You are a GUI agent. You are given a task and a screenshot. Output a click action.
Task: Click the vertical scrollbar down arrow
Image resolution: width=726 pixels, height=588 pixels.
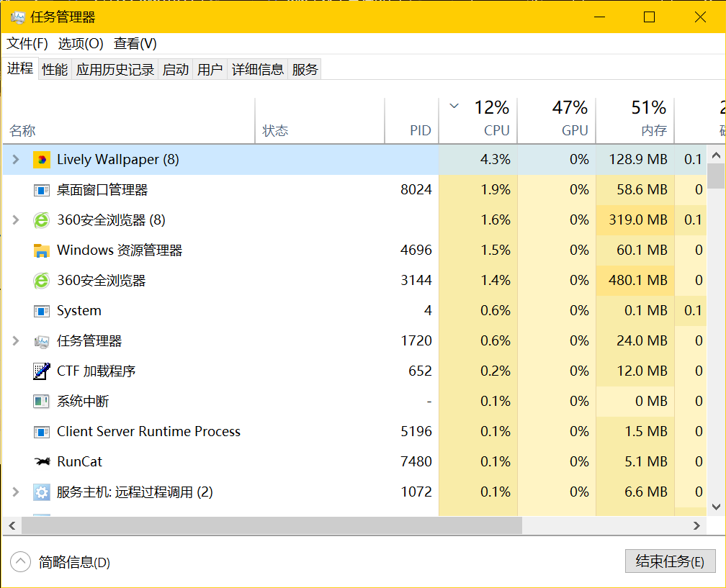click(716, 507)
